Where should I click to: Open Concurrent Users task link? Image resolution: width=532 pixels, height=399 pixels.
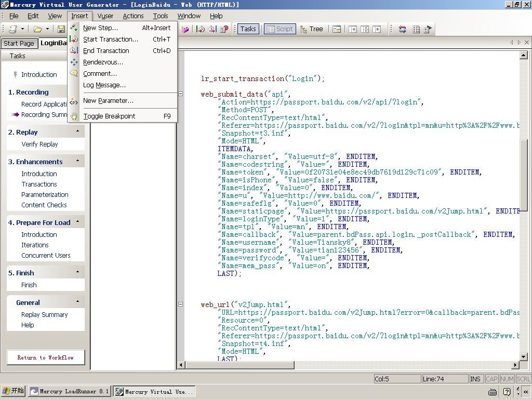pos(46,256)
